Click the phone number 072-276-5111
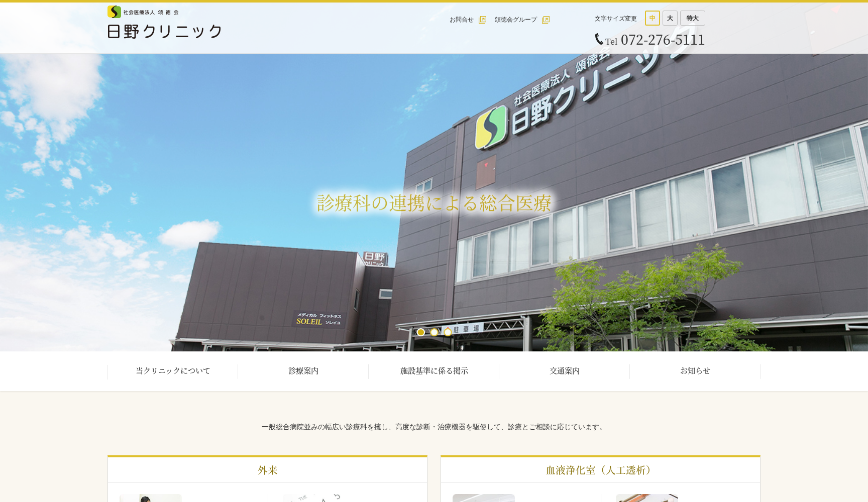Viewport: 868px width, 502px height. pos(662,40)
